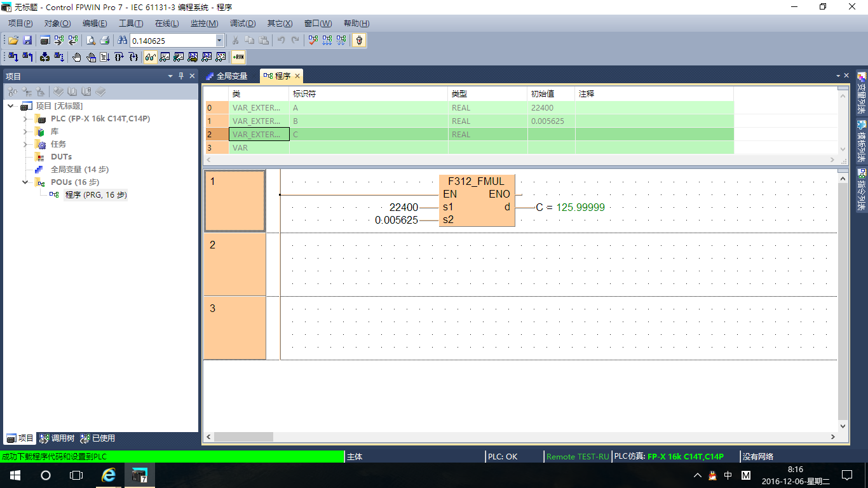
Task: Collapse the POUs folder node
Action: point(25,182)
